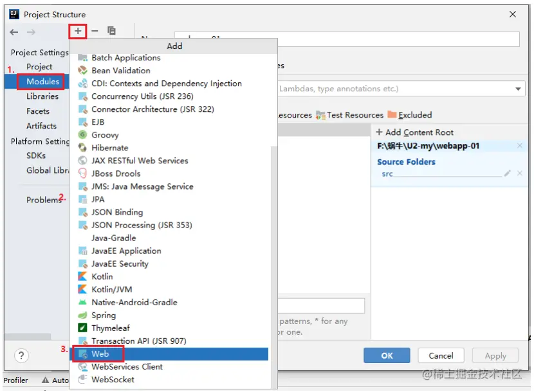The image size is (534, 392).
Task: Click the OK button
Action: 387,355
